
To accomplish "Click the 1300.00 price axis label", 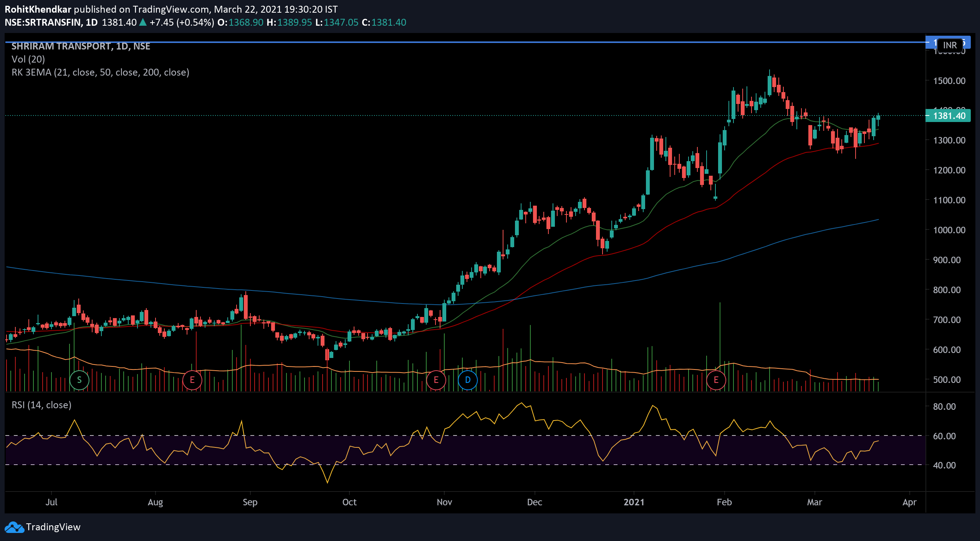I will [949, 140].
